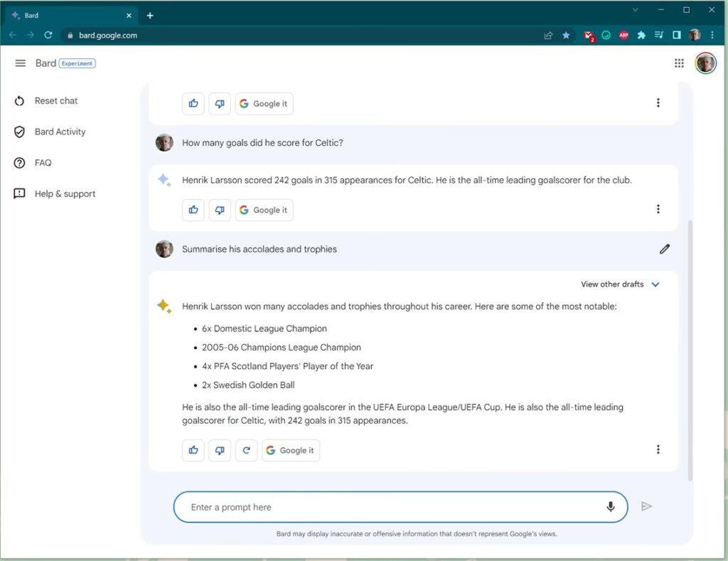Click the send prompt arrow
Screen dimensions: 728x561
(x=646, y=506)
